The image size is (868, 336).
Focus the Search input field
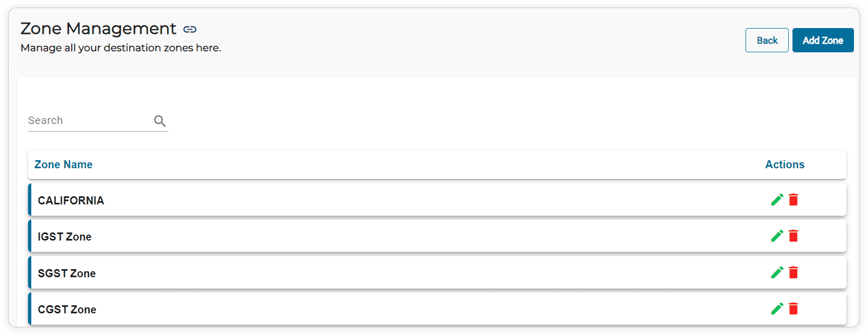[89, 121]
